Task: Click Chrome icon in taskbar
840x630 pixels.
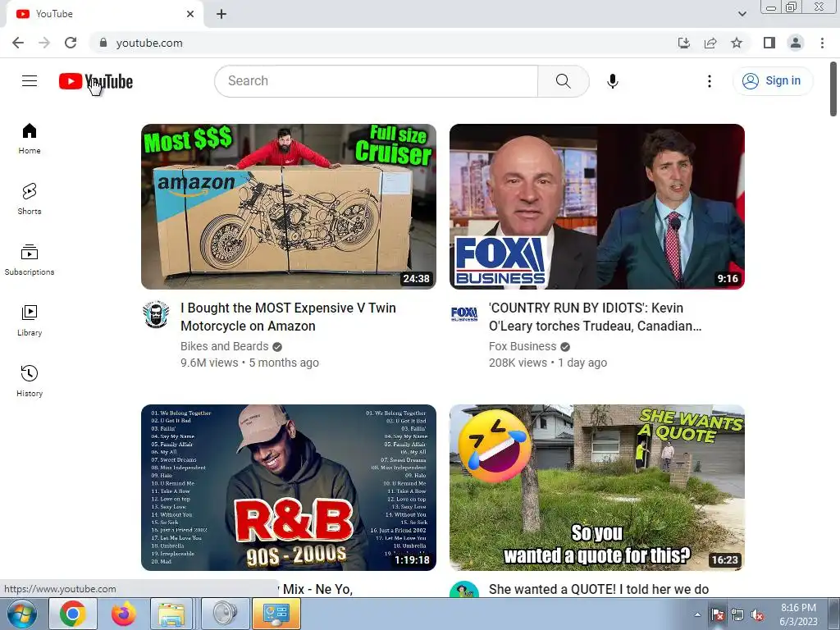Action: [x=73, y=614]
